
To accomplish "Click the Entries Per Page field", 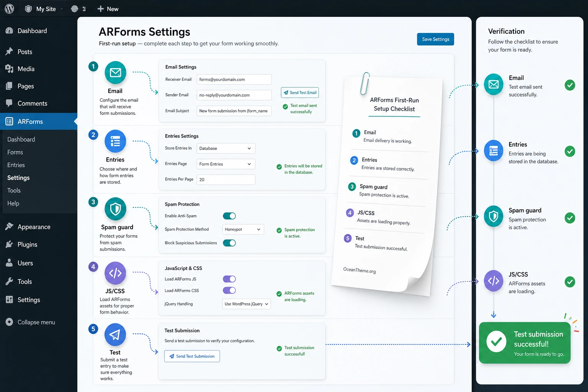I will (x=226, y=180).
